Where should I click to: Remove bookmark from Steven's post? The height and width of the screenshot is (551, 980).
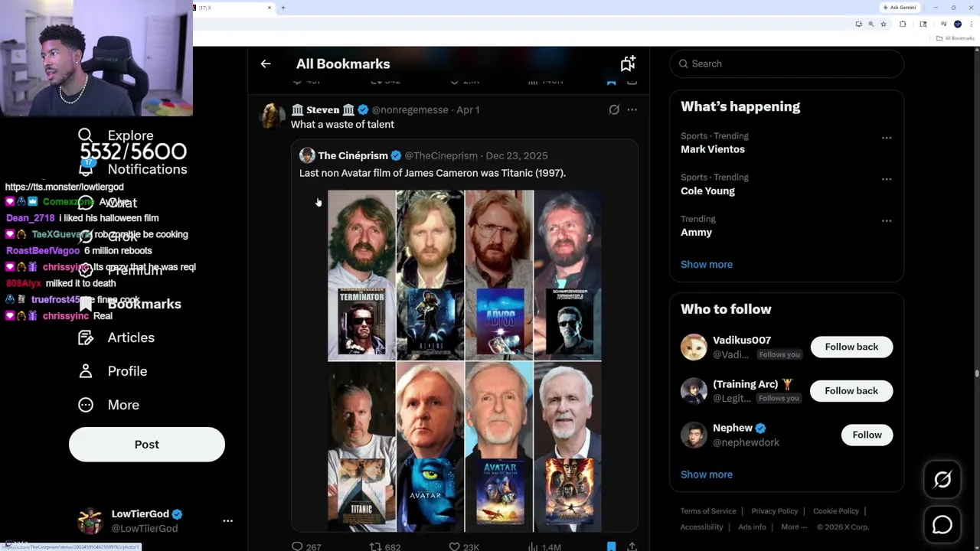(611, 546)
